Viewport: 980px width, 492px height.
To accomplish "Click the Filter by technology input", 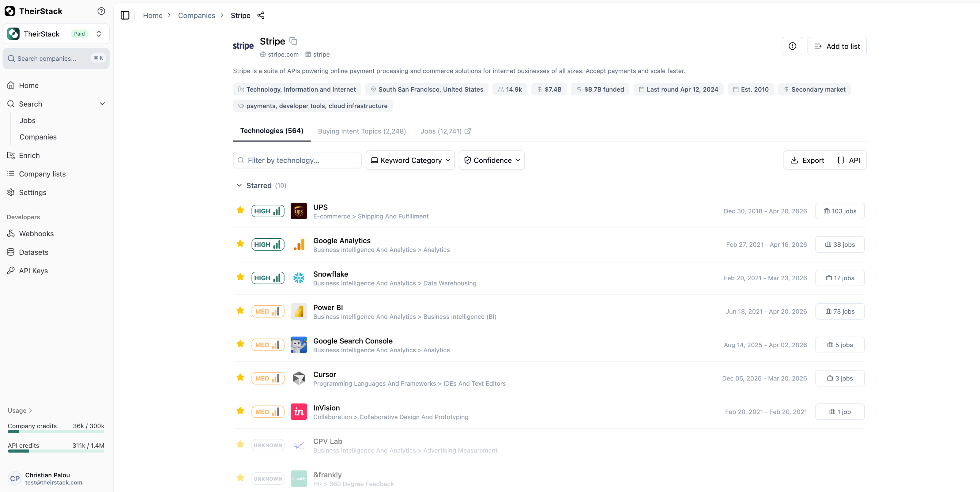I will pyautogui.click(x=297, y=160).
